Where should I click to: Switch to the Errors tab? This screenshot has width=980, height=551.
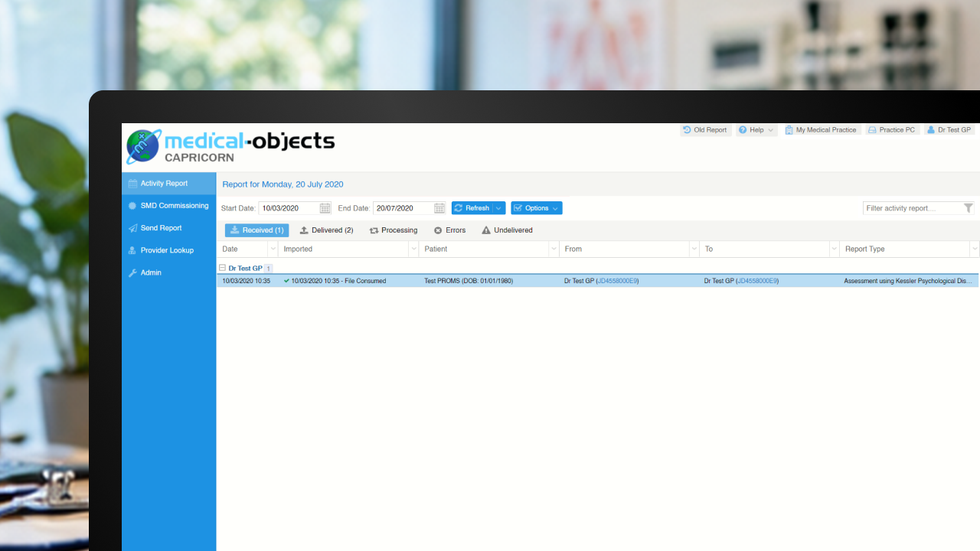(449, 230)
